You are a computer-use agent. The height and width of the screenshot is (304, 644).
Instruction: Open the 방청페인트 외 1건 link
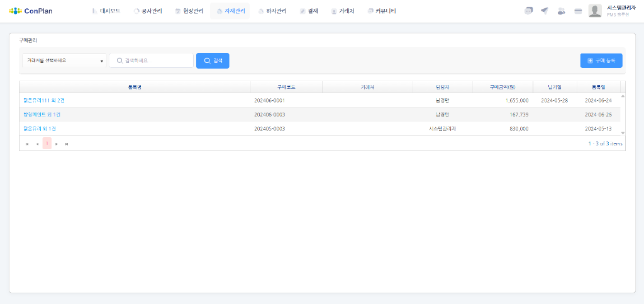(x=42, y=114)
